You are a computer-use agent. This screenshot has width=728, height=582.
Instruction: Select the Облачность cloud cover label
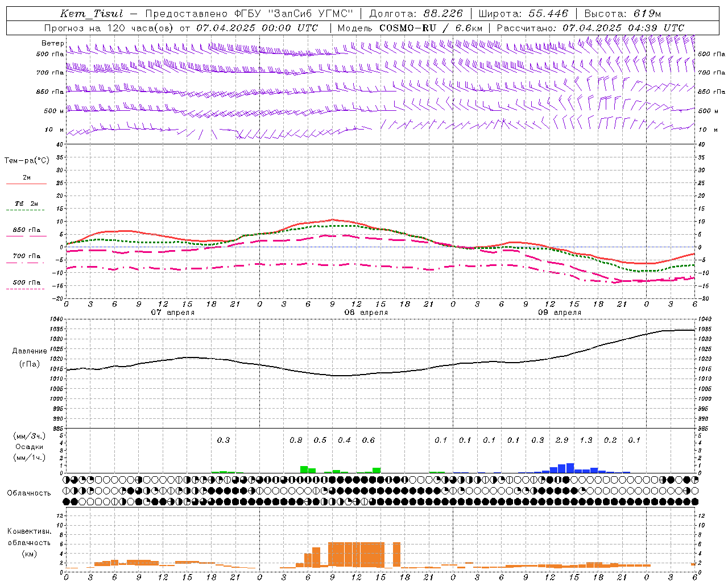point(29,493)
